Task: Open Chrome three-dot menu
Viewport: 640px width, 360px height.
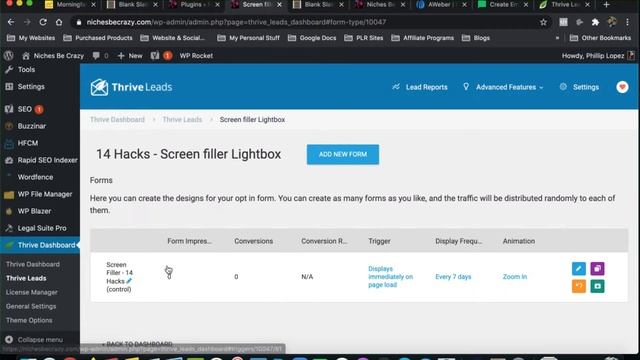Action: coord(627,22)
